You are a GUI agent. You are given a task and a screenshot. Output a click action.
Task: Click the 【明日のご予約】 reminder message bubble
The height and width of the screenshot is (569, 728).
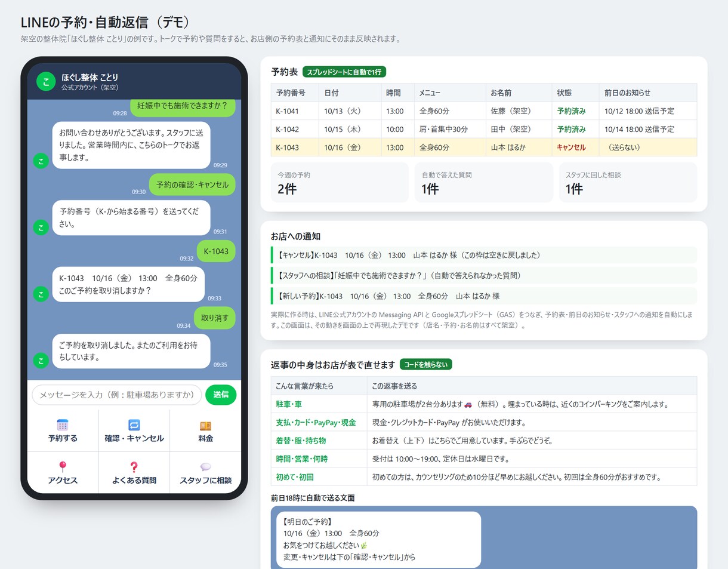pos(378,540)
